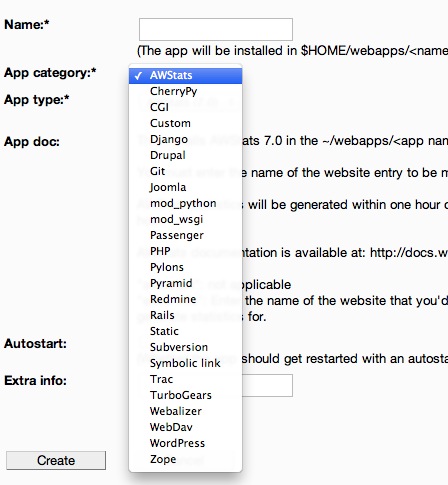This screenshot has height=485, width=448.
Task: Pick Custom from the category list
Action: point(185,123)
